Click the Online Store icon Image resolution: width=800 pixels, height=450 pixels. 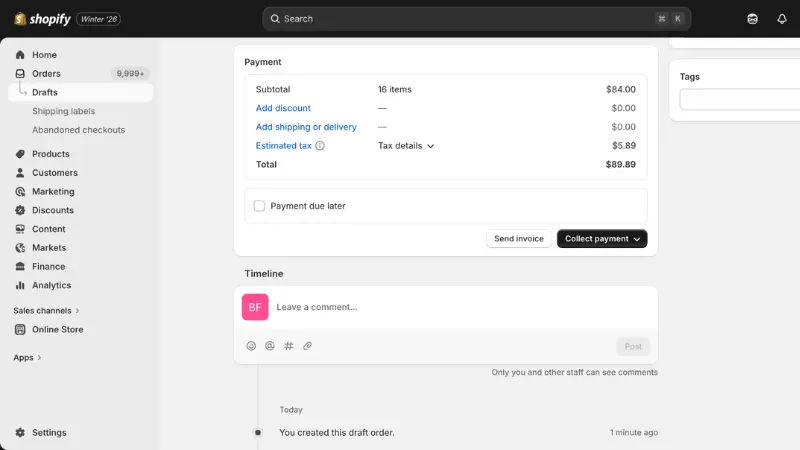(20, 330)
